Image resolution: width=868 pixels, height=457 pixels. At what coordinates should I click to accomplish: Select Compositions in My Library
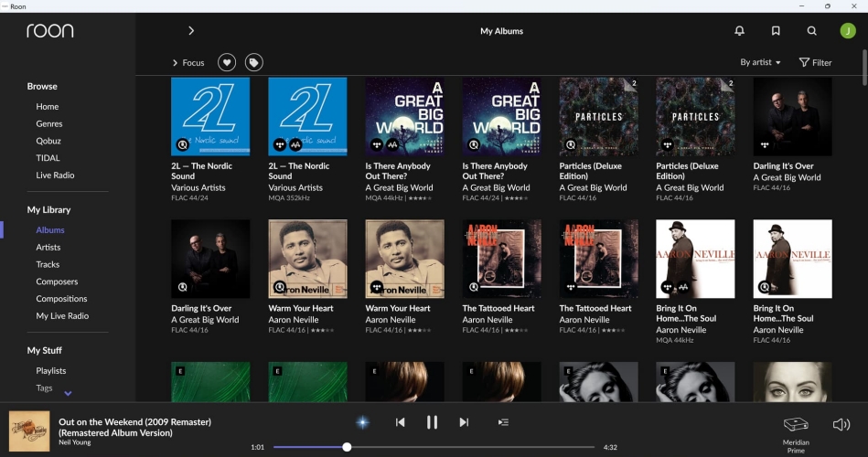tap(61, 298)
